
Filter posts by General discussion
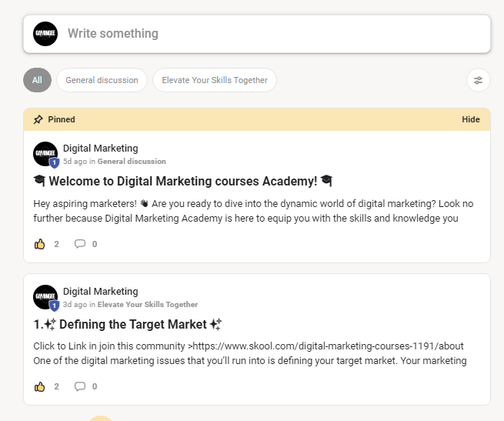pyautogui.click(x=102, y=80)
